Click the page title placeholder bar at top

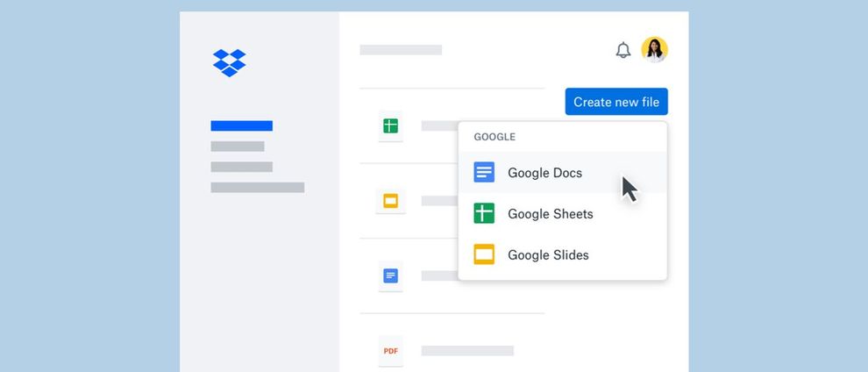pos(401,50)
